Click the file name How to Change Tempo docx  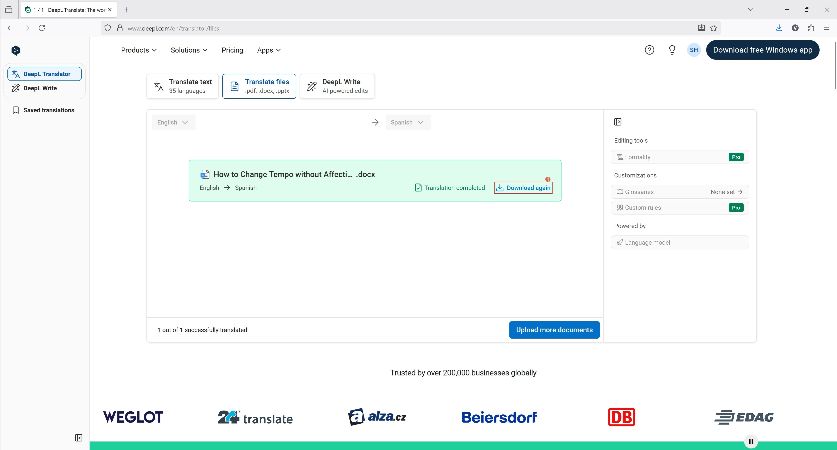tap(294, 174)
